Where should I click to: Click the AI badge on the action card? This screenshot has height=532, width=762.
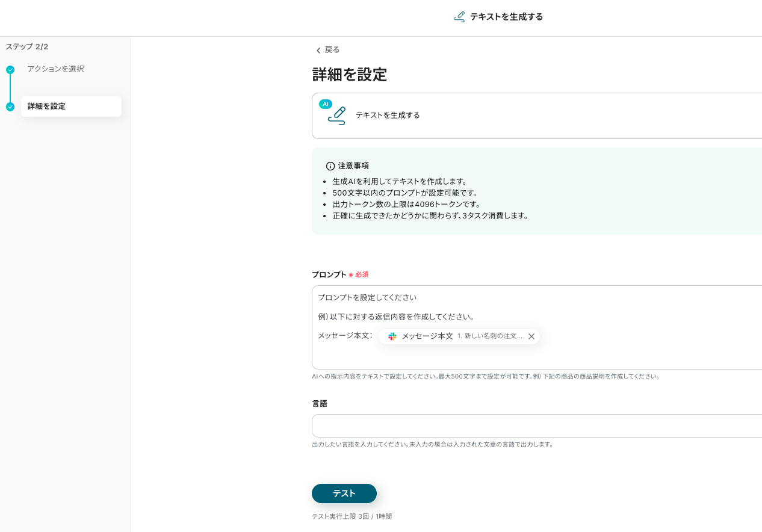(x=326, y=104)
